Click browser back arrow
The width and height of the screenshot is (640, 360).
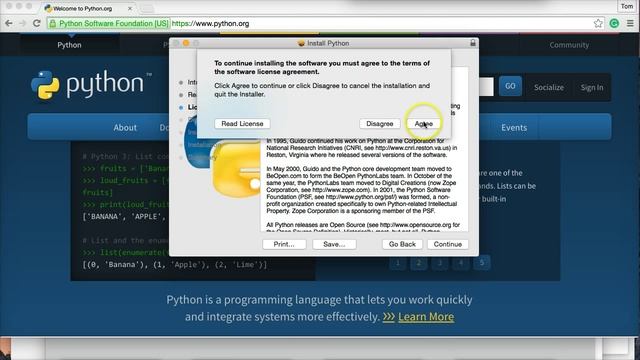[x=9, y=23]
